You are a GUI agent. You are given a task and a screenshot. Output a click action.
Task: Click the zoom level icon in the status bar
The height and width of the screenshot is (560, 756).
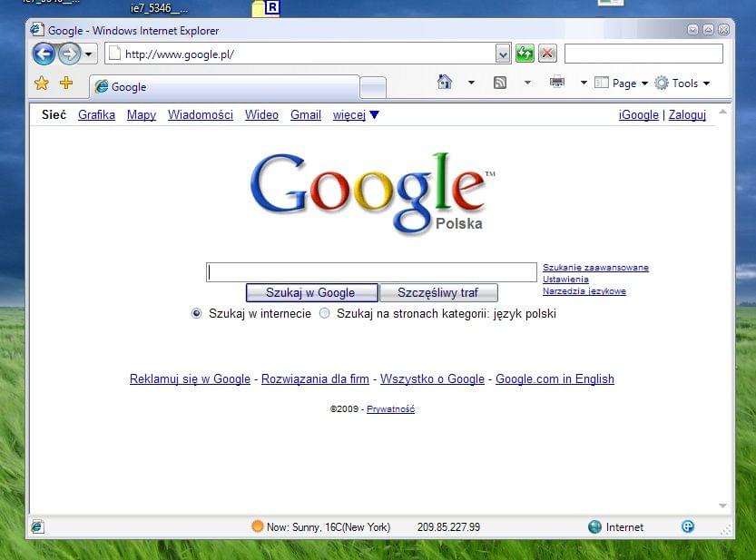coord(688,526)
